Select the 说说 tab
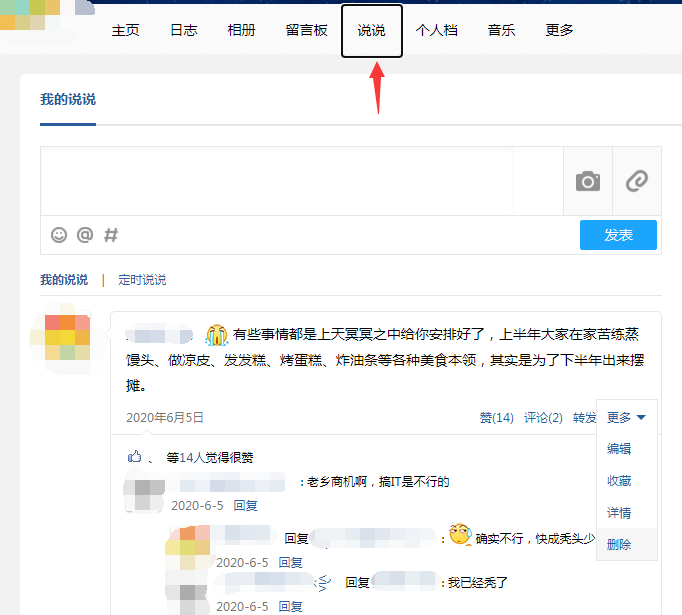Viewport: 682px width, 615px height. (x=371, y=30)
